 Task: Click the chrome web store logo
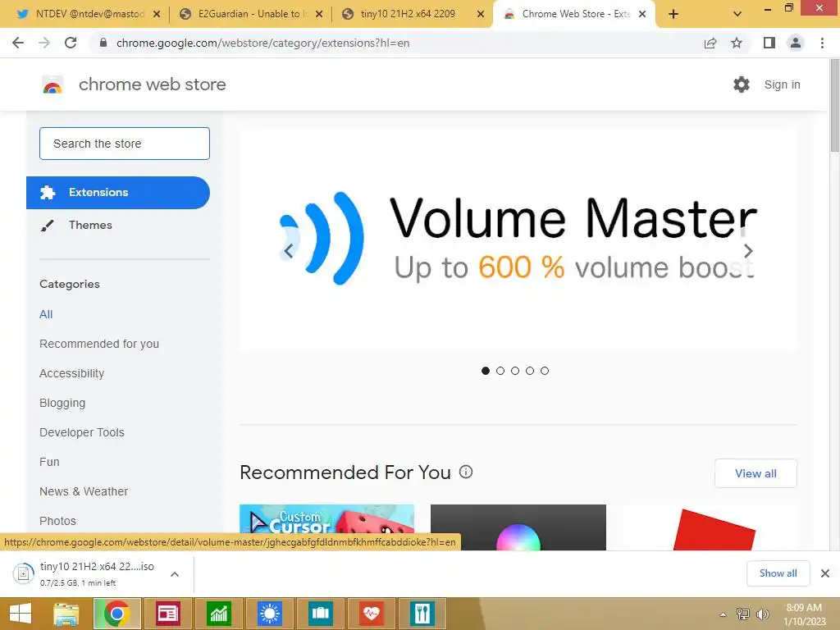click(52, 84)
